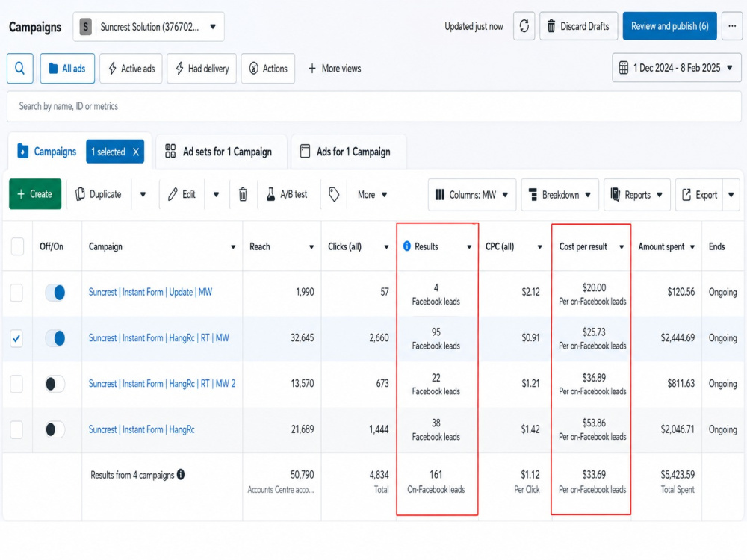Click the search magnifier icon button
Image resolution: width=747 pixels, height=560 pixels.
pos(20,69)
